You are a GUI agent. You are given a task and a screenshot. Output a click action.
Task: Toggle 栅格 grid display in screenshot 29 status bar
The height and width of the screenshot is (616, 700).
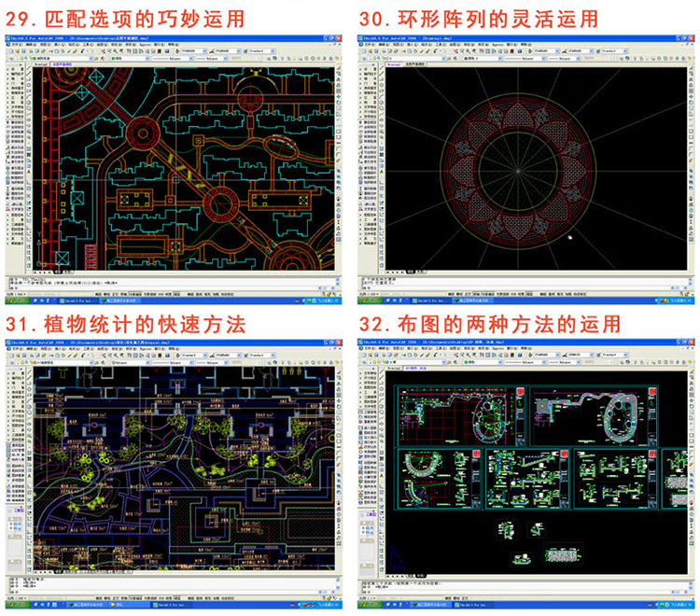tap(106, 294)
